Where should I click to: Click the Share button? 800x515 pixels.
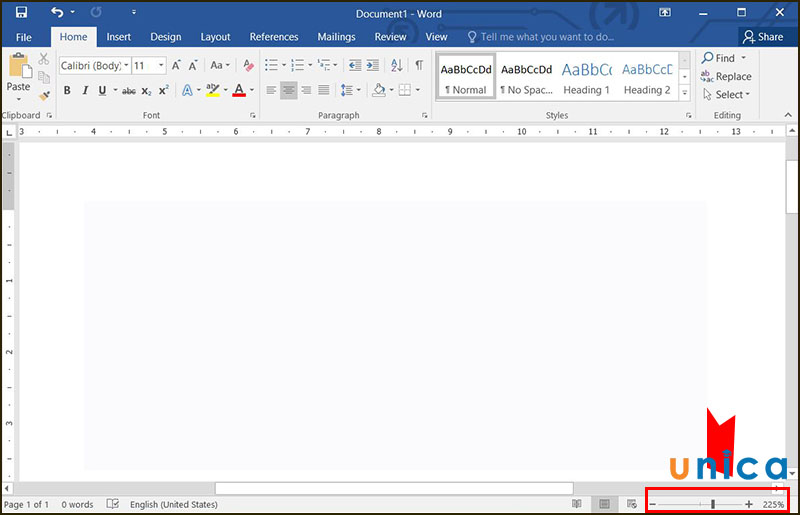point(763,37)
